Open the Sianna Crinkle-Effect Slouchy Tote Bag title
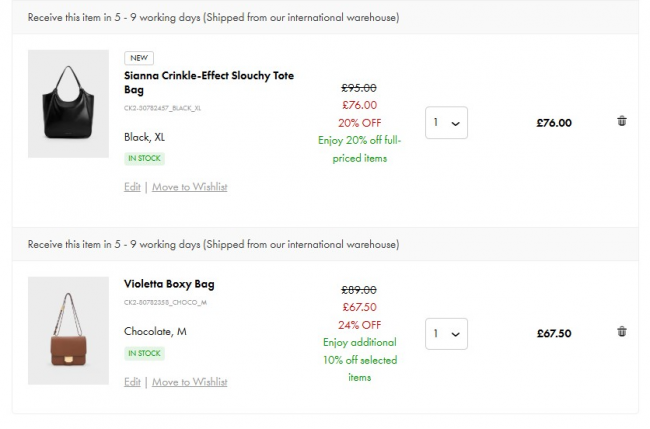Viewport: 650px width, 429px height. tap(208, 82)
